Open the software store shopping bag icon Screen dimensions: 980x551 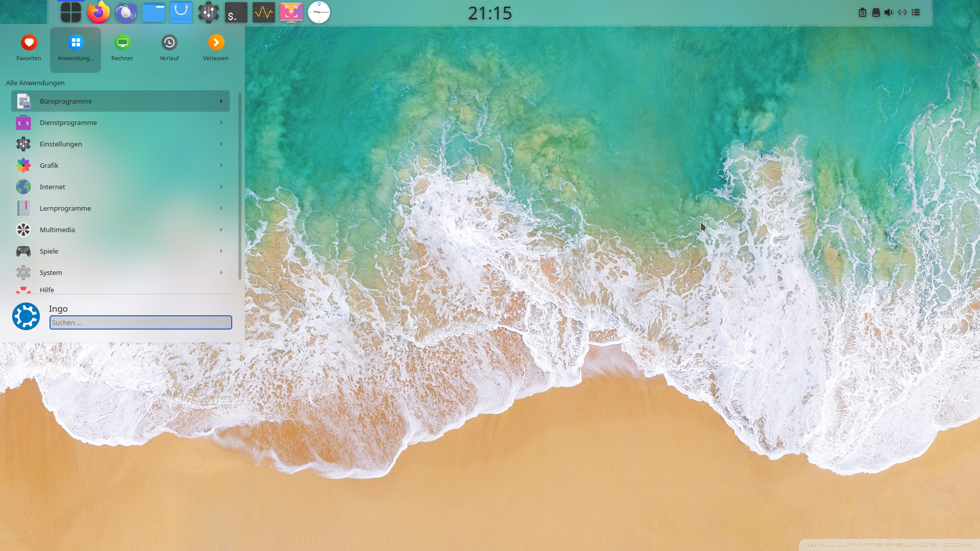(x=181, y=12)
